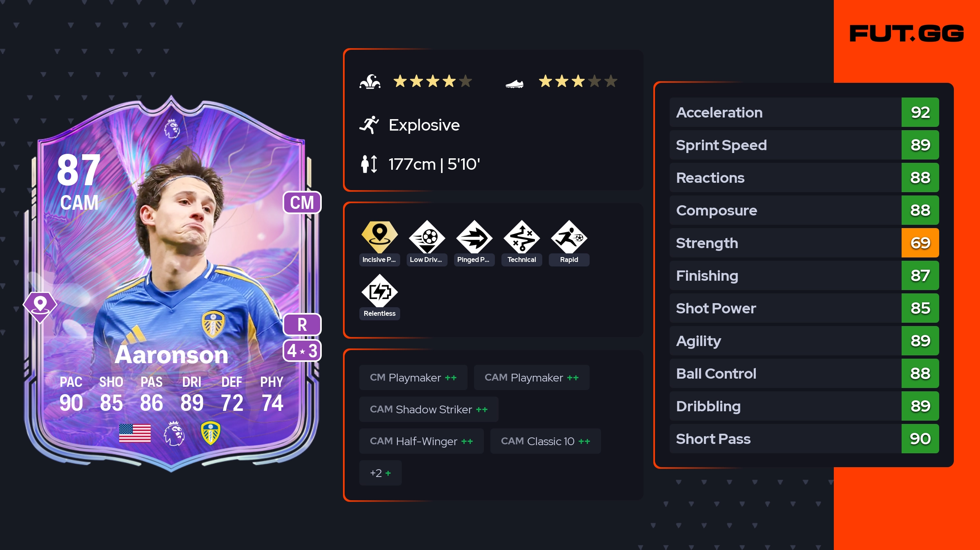This screenshot has height=550, width=980.
Task: Click the Incisive Pass playstyle icon
Action: 380,237
